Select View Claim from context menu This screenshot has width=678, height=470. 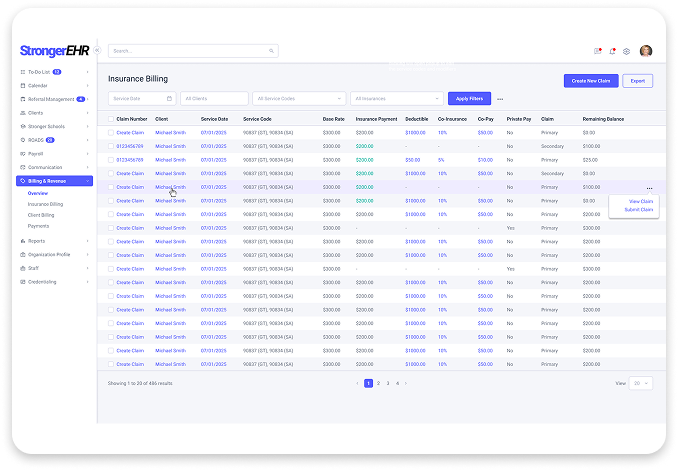pos(640,201)
